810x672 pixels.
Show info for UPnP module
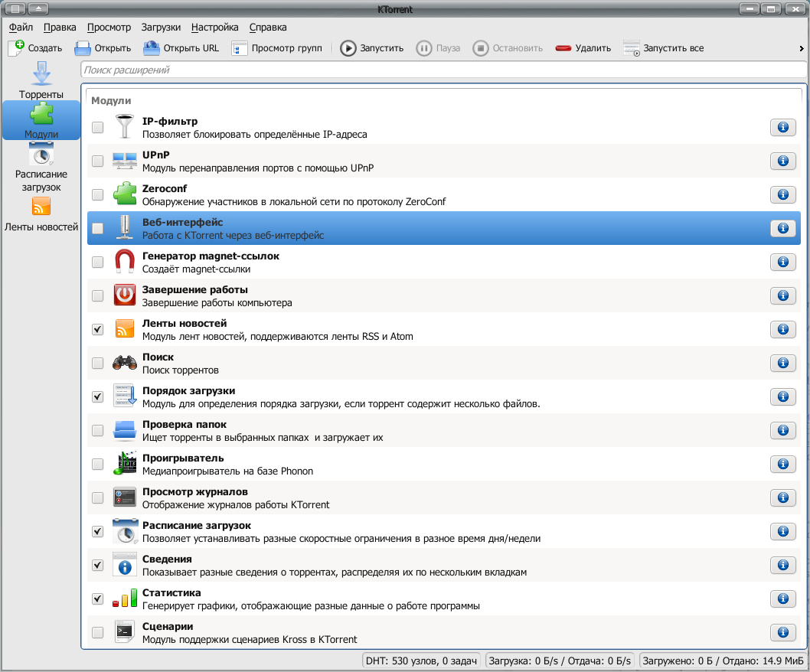782,161
